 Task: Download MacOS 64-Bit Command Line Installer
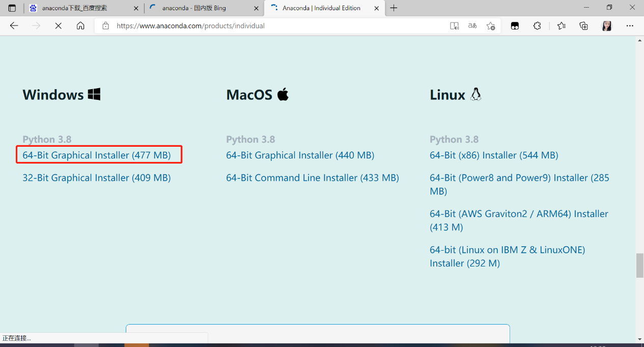[x=313, y=177]
